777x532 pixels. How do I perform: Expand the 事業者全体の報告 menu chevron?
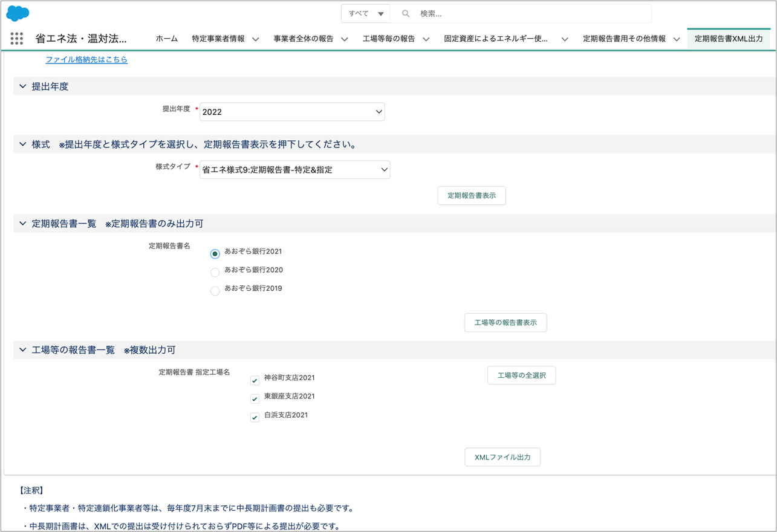[345, 39]
